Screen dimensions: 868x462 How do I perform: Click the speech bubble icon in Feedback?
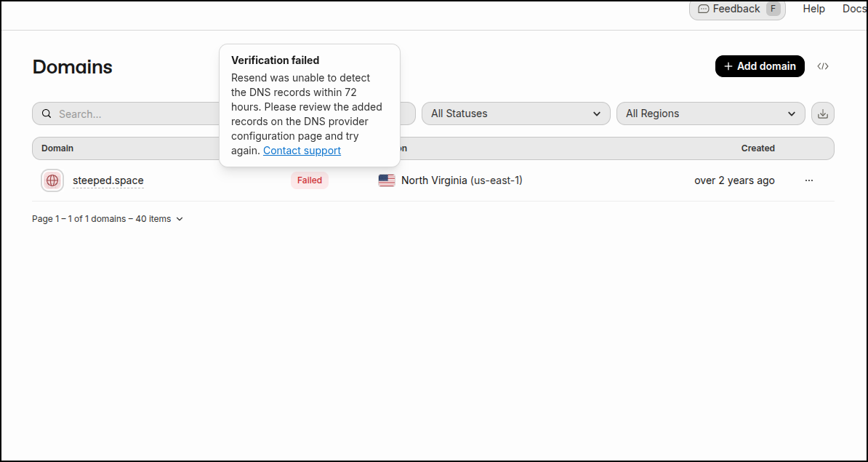pyautogui.click(x=703, y=9)
